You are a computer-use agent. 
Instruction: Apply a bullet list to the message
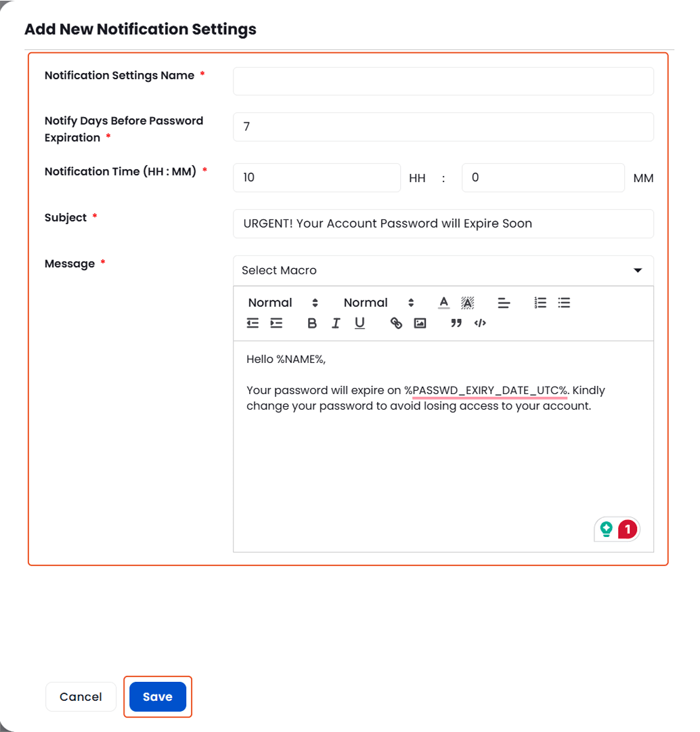564,303
